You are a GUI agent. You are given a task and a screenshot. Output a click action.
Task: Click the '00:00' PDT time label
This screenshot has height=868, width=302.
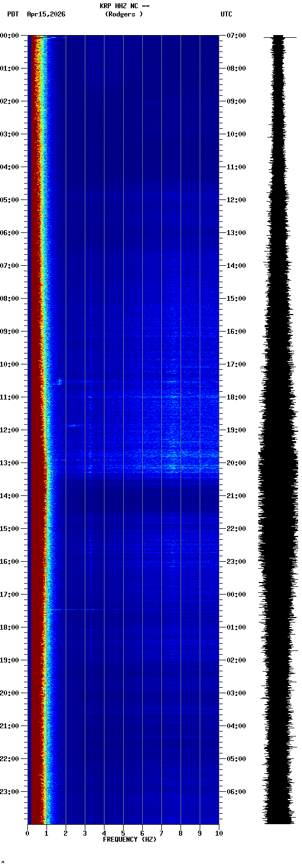click(x=9, y=36)
